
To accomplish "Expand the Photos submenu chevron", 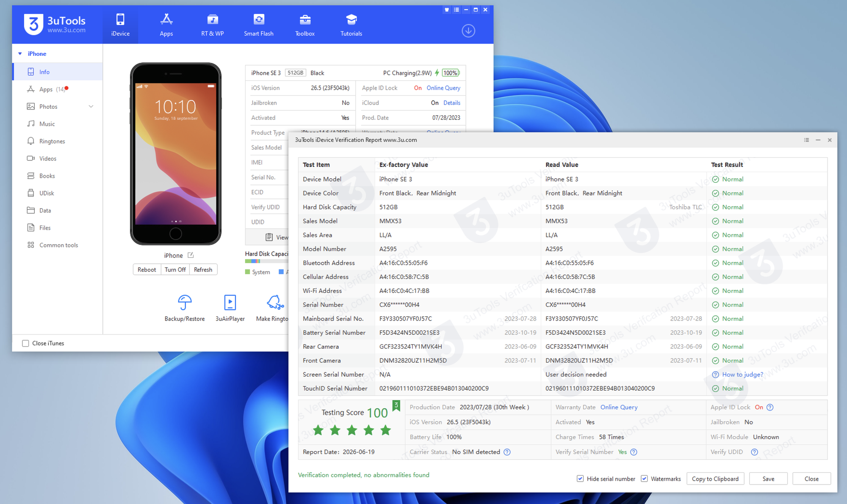I will tap(91, 107).
